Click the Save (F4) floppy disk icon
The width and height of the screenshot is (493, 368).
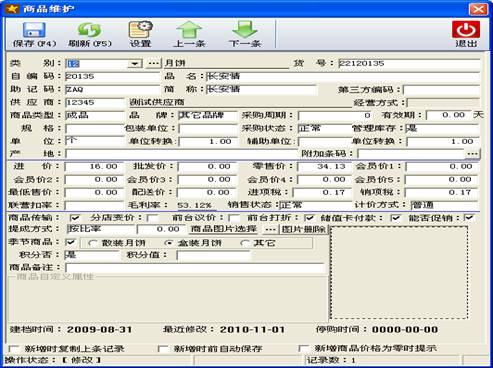34,30
